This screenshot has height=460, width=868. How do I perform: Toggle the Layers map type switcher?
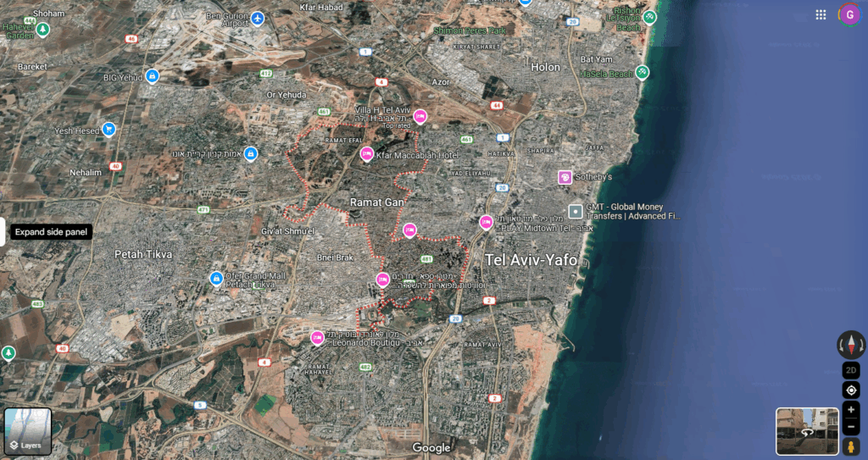(x=28, y=431)
